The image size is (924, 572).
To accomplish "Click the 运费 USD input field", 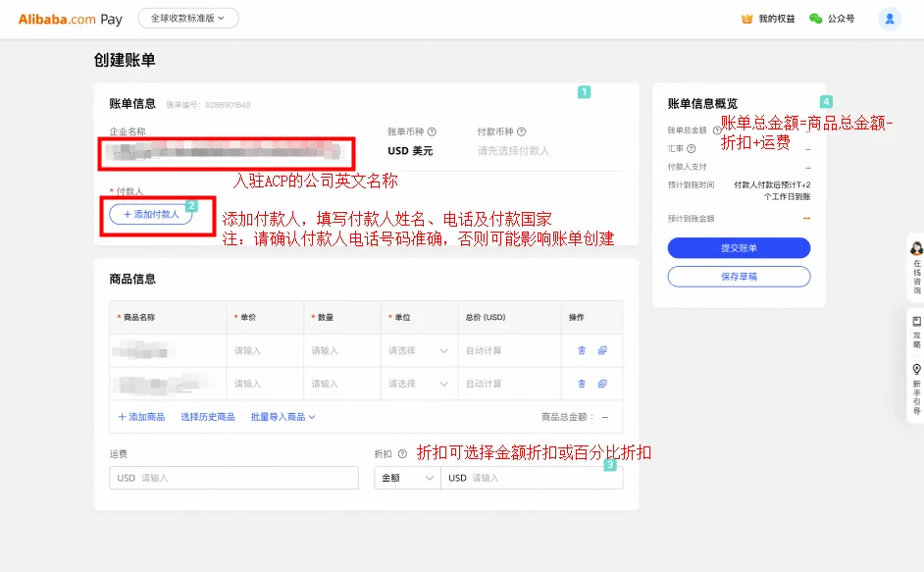I will point(231,478).
